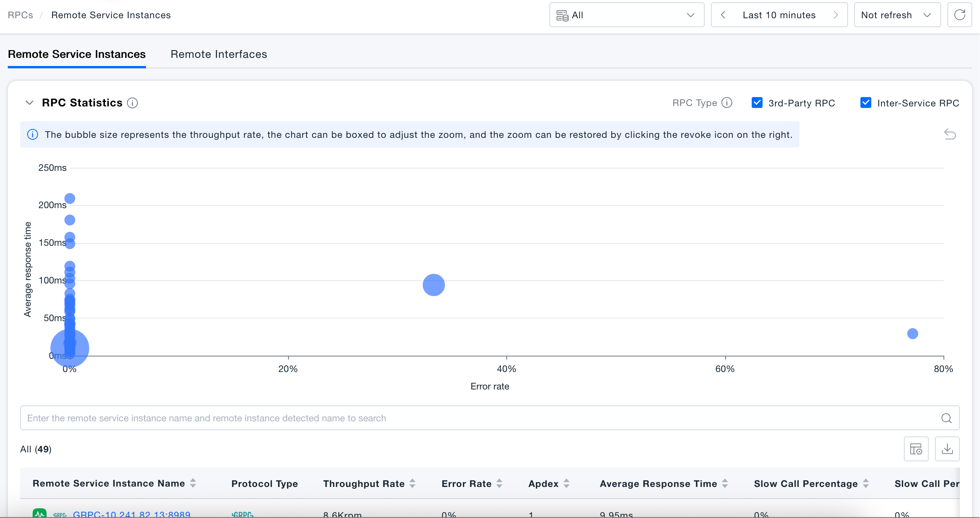Screen dimensions: 980x518
Task: Sort by Error Rate column
Action: [499, 483]
